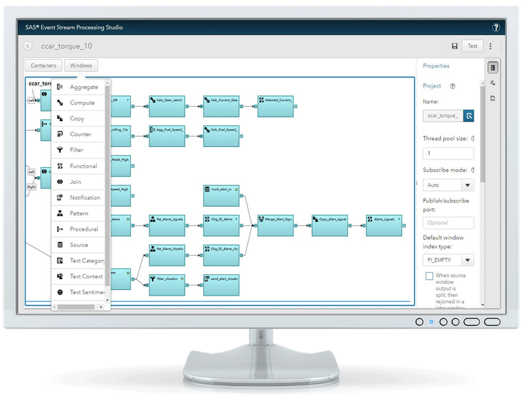
Task: Select the Chg_ID_Alerts_clo node
Action: [221, 255]
